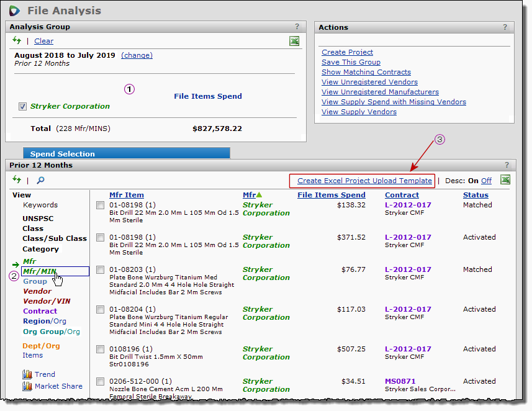Image resolution: width=532 pixels, height=411 pixels.
Task: Click the Excel export icon in Analysis Group
Action: 294,41
